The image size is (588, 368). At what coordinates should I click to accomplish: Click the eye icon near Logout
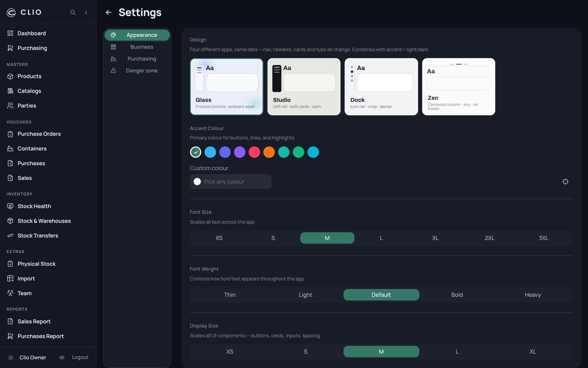[62, 358]
